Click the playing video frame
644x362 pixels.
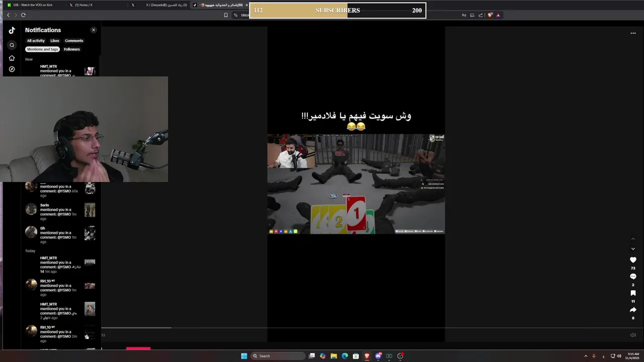coord(356,184)
